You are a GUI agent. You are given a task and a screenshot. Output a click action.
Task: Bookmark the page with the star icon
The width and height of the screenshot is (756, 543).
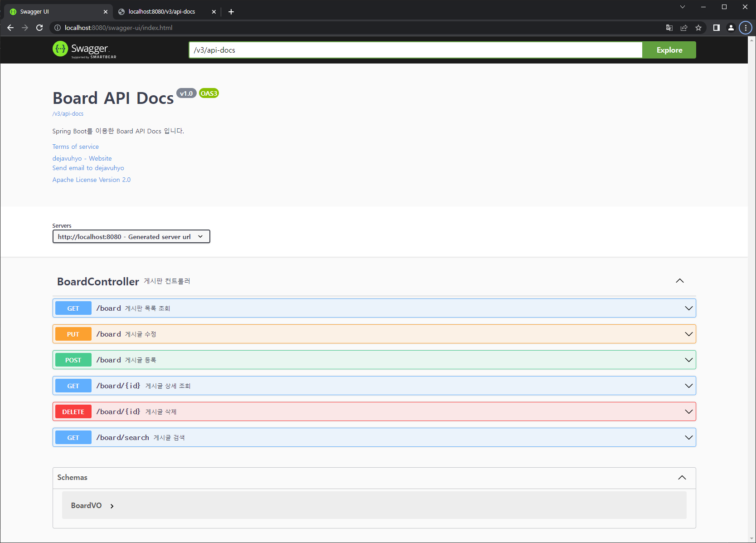(x=698, y=28)
